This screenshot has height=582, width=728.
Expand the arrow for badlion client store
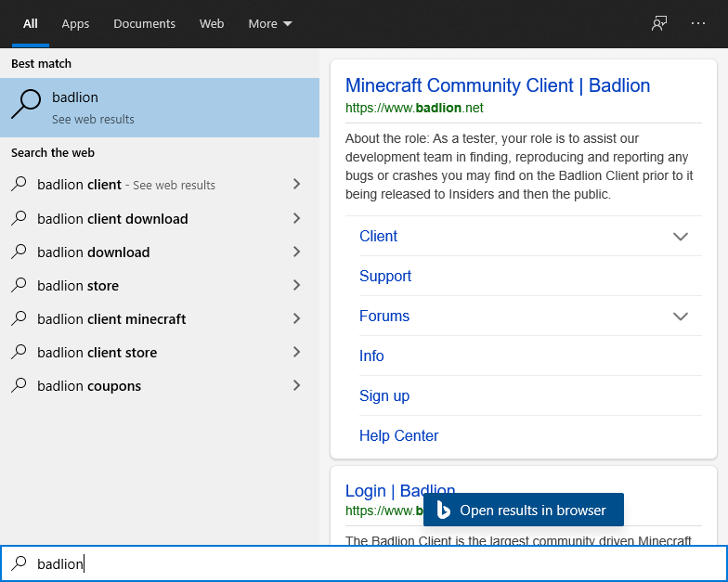click(297, 352)
